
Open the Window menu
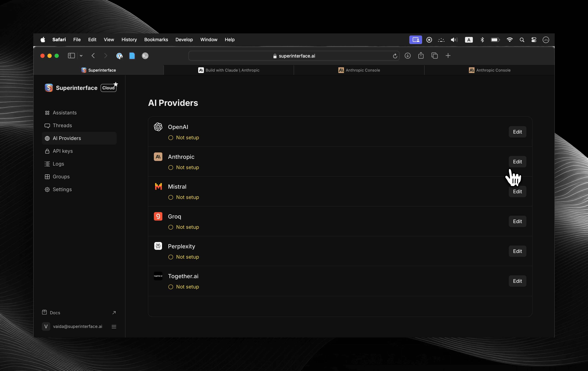coord(209,40)
